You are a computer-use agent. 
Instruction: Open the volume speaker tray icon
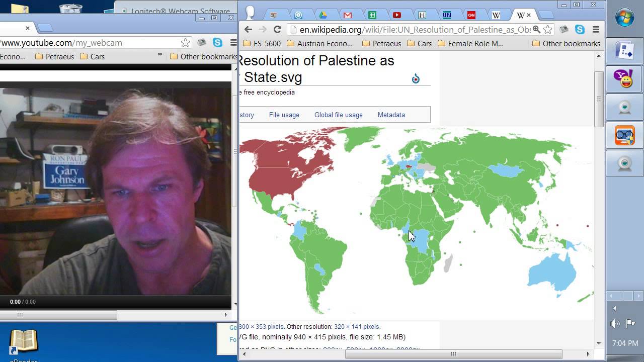[x=615, y=324]
